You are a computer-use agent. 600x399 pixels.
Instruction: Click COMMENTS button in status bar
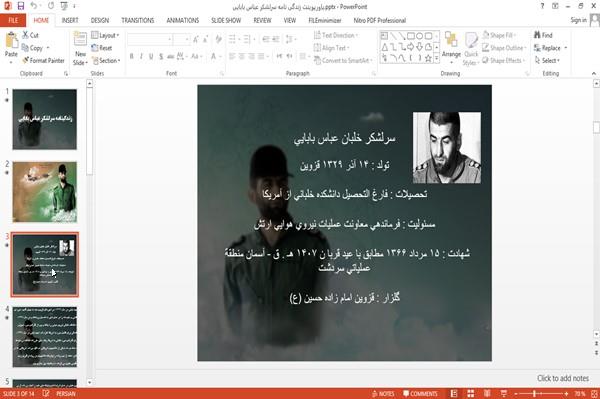click(x=420, y=394)
